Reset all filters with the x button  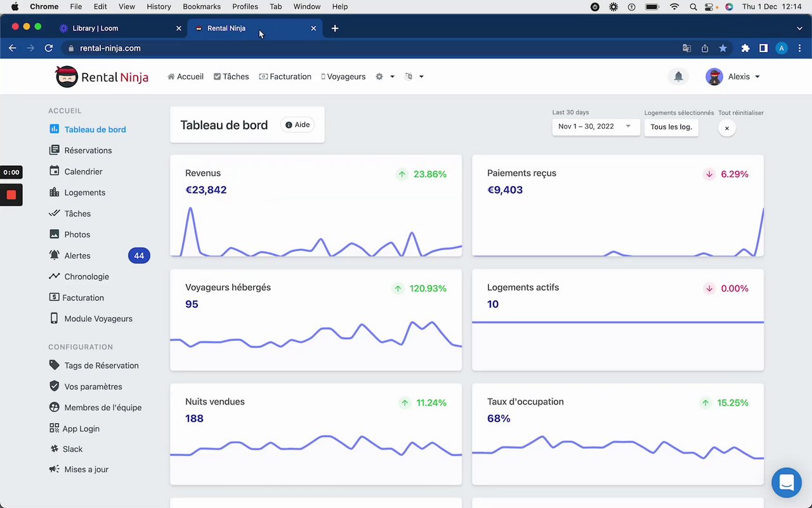(727, 128)
